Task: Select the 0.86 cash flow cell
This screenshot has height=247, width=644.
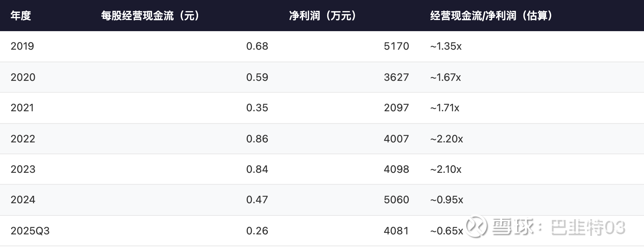Action: click(x=257, y=139)
